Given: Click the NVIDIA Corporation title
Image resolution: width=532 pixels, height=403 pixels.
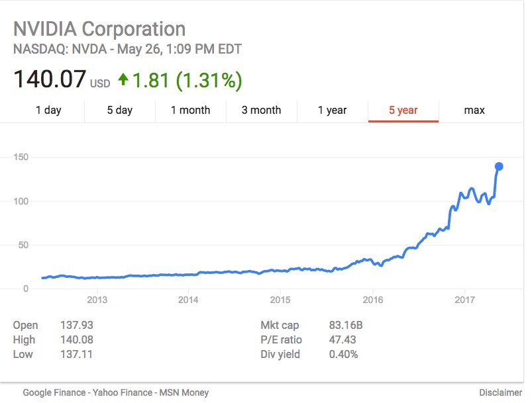Looking at the screenshot, I should 99,29.
